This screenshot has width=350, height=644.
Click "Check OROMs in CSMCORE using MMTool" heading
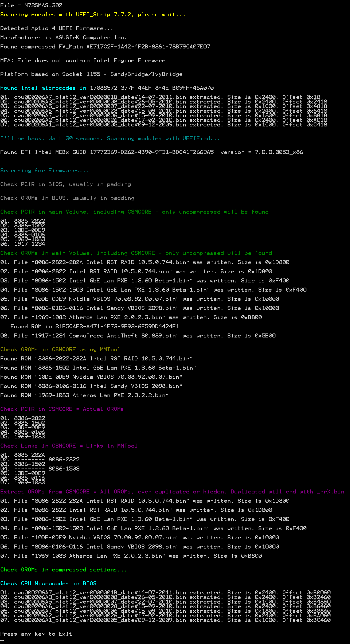[x=60, y=350]
